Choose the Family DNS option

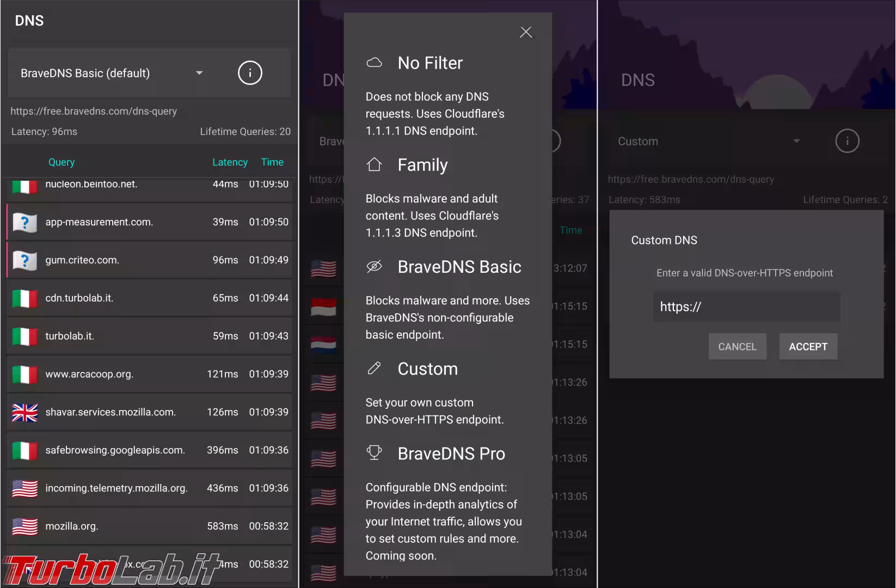(422, 165)
